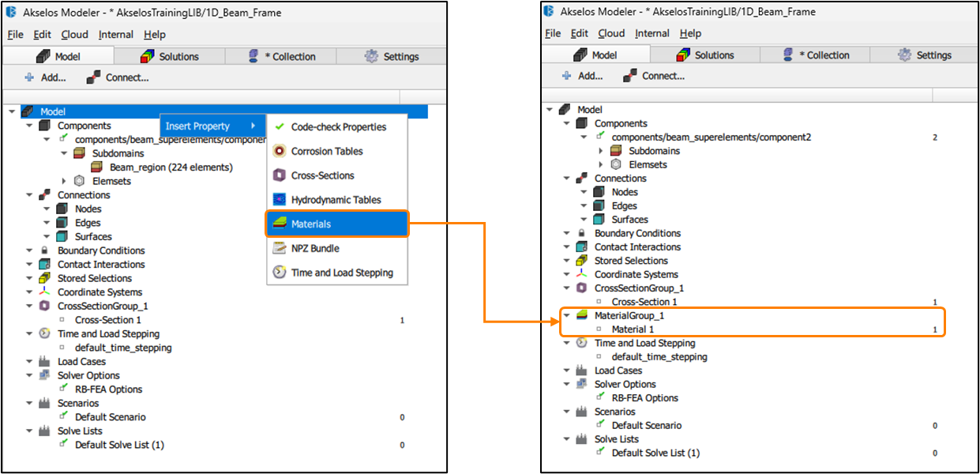Collapse Time and Load Stepping in the left tree
The width and height of the screenshot is (980, 474).
click(30, 333)
